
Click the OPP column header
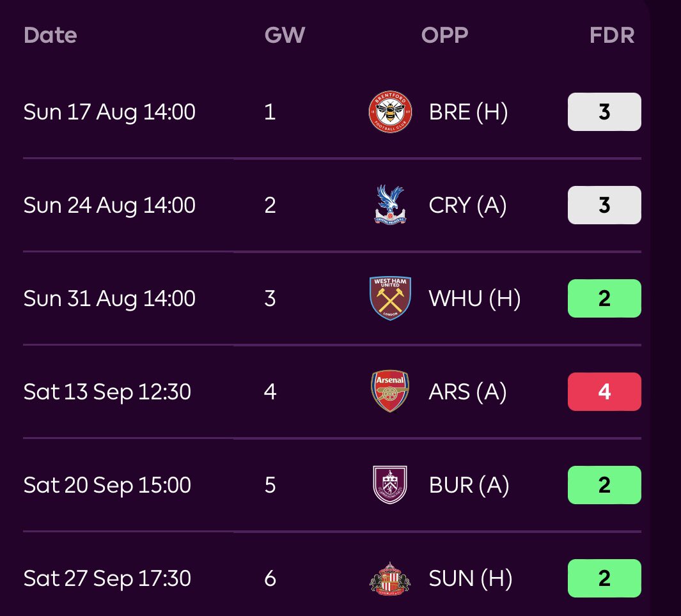click(x=445, y=35)
